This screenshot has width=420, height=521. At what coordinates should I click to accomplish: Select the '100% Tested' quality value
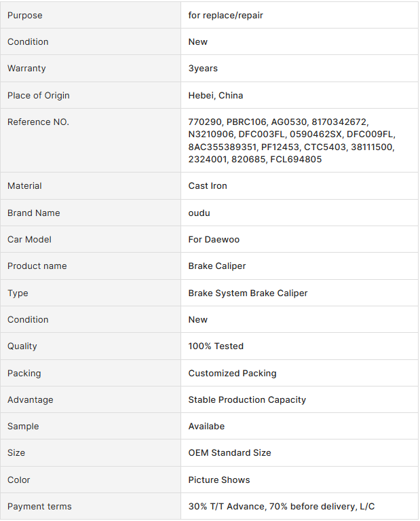(216, 346)
